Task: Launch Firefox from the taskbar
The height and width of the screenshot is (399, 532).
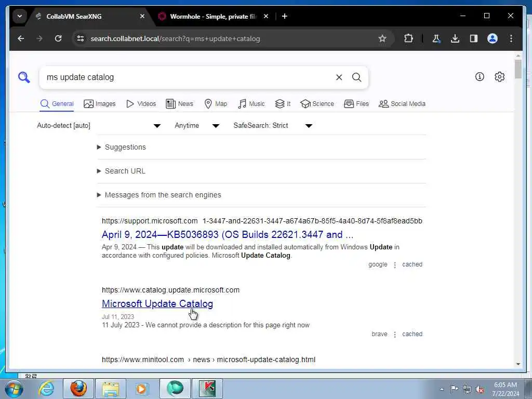Action: pyautogui.click(x=78, y=389)
